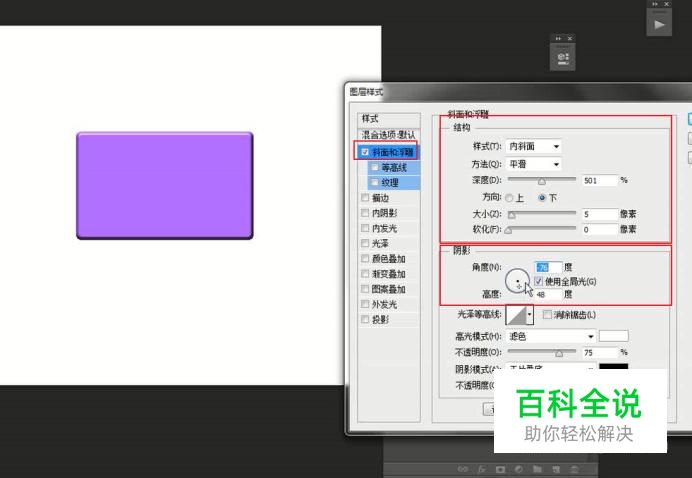Click the 角度 value input field

(x=548, y=267)
